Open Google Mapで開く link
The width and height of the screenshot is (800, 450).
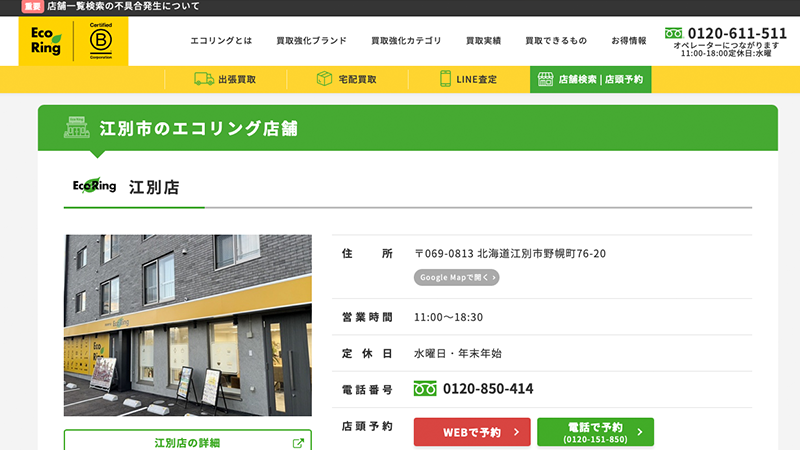456,277
